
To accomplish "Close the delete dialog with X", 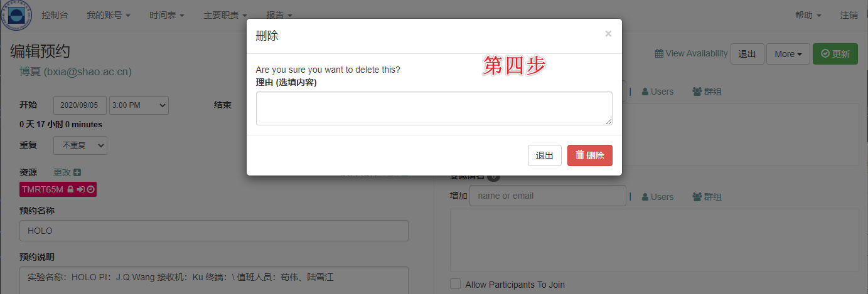I will pos(608,34).
